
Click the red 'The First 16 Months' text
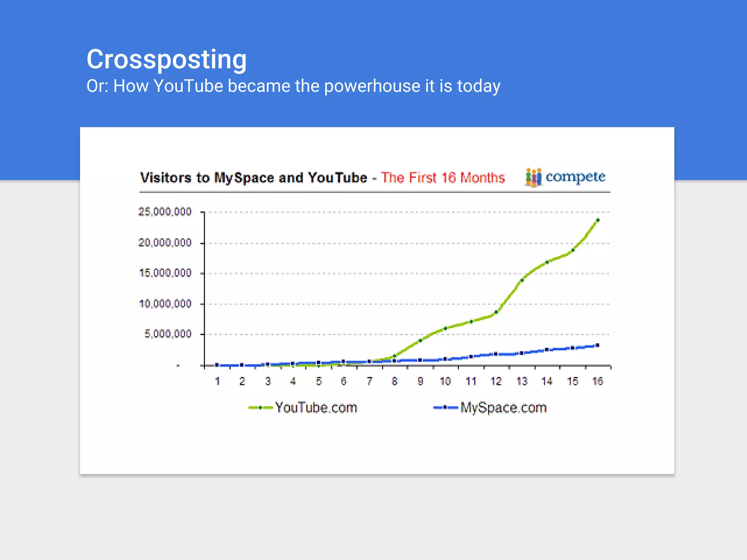(443, 178)
